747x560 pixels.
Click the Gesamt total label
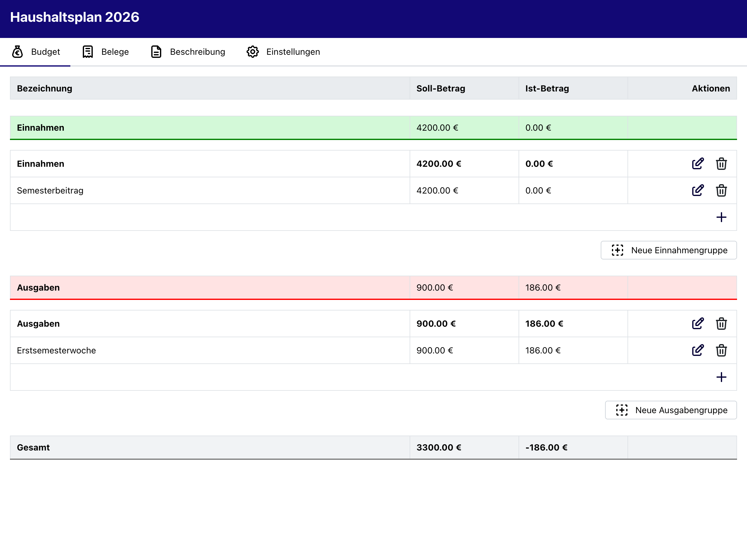click(x=33, y=448)
